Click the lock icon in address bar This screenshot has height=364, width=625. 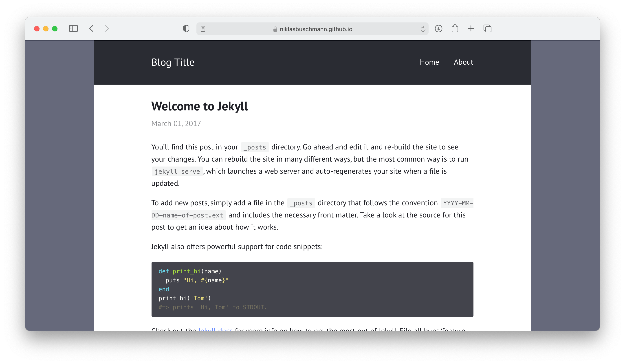(275, 29)
